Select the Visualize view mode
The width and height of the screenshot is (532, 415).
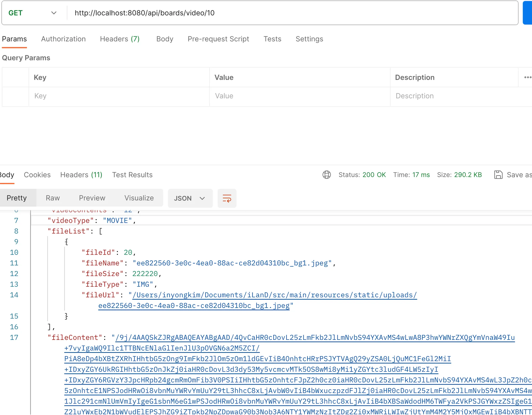pyautogui.click(x=139, y=198)
